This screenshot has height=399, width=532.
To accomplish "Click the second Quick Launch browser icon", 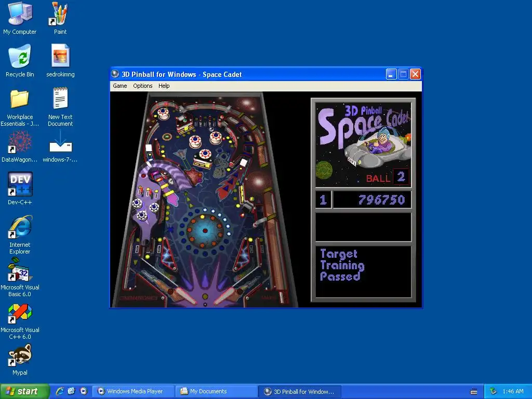I will pyautogui.click(x=71, y=391).
